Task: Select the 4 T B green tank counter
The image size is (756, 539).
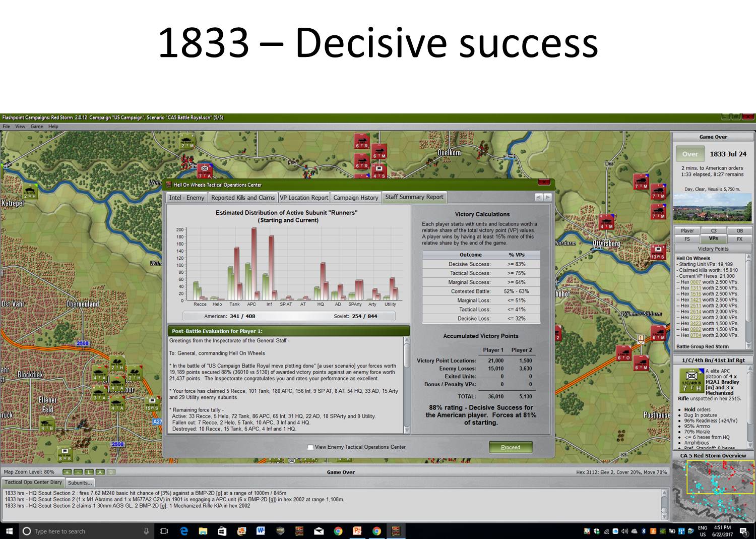Action: [x=46, y=423]
